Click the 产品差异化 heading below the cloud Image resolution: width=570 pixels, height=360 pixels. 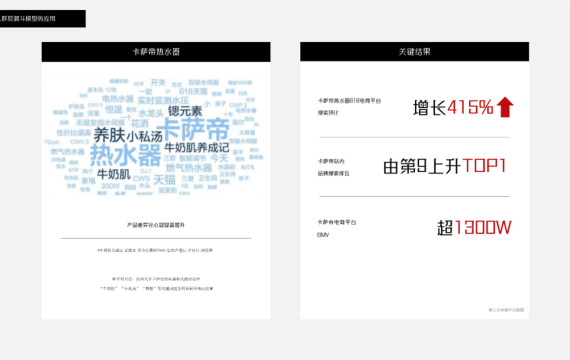tap(156, 225)
